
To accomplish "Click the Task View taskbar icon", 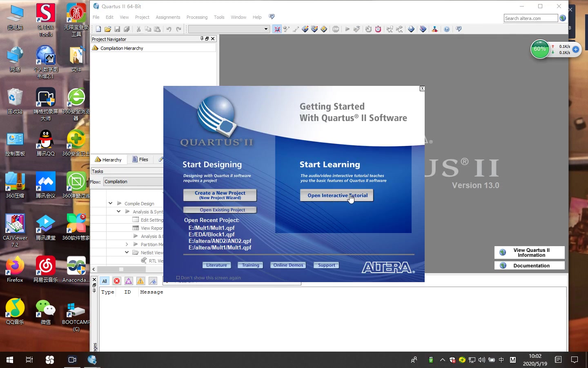I will tap(29, 360).
